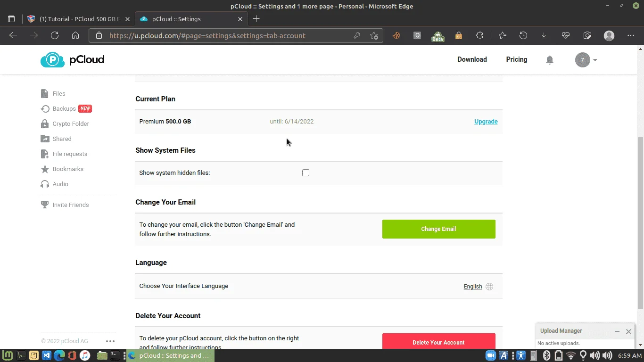Open the Favorites list
Image resolution: width=644 pixels, height=362 pixels.
point(503,35)
